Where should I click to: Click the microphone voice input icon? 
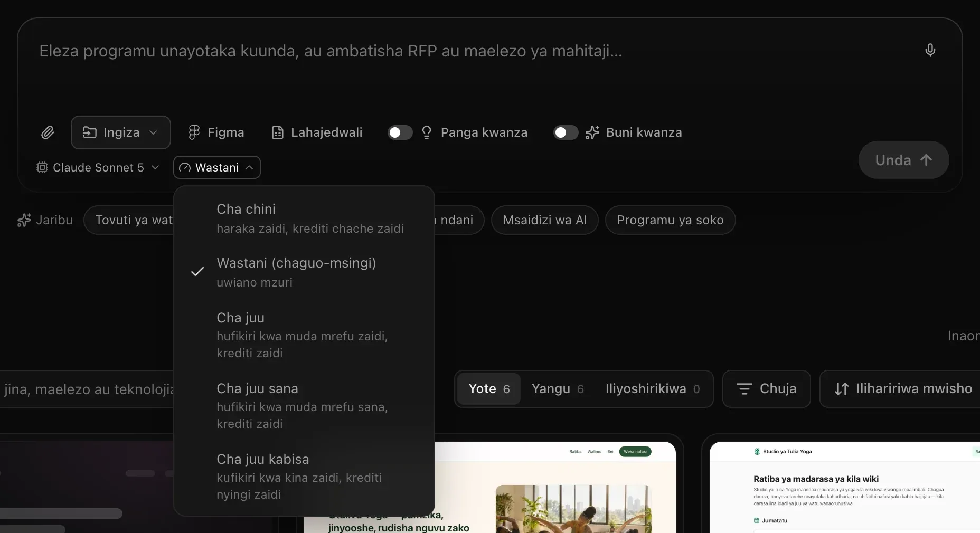pos(930,50)
